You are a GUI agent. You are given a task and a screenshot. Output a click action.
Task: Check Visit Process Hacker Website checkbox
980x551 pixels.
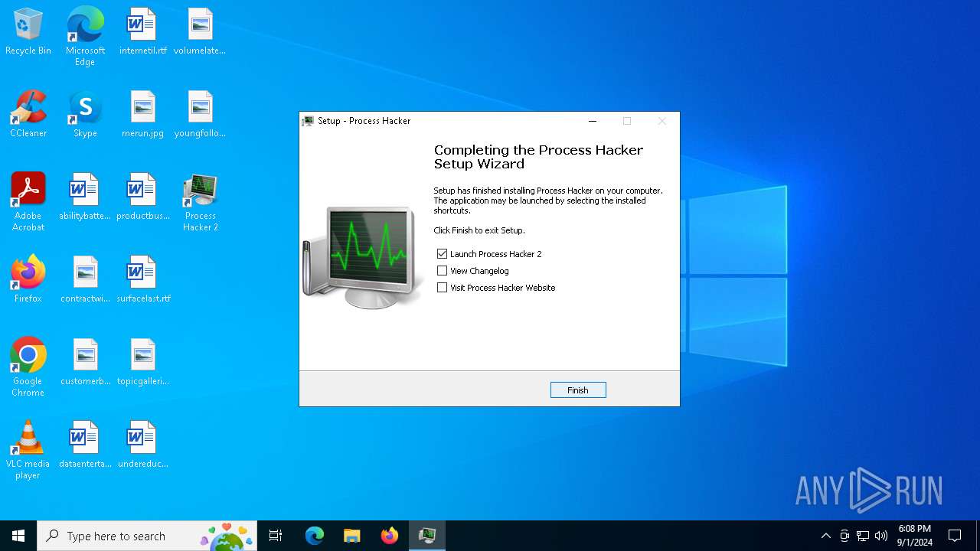coord(442,287)
